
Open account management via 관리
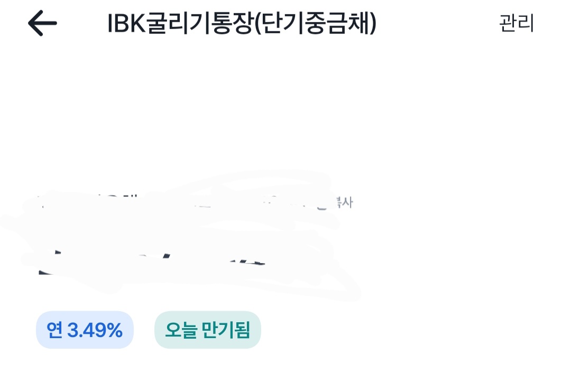tap(517, 24)
